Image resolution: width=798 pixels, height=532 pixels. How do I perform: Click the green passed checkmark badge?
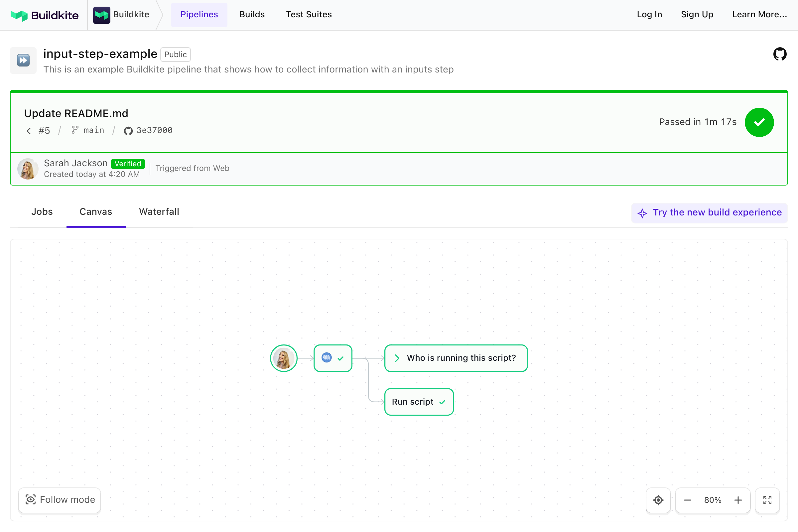[759, 122]
